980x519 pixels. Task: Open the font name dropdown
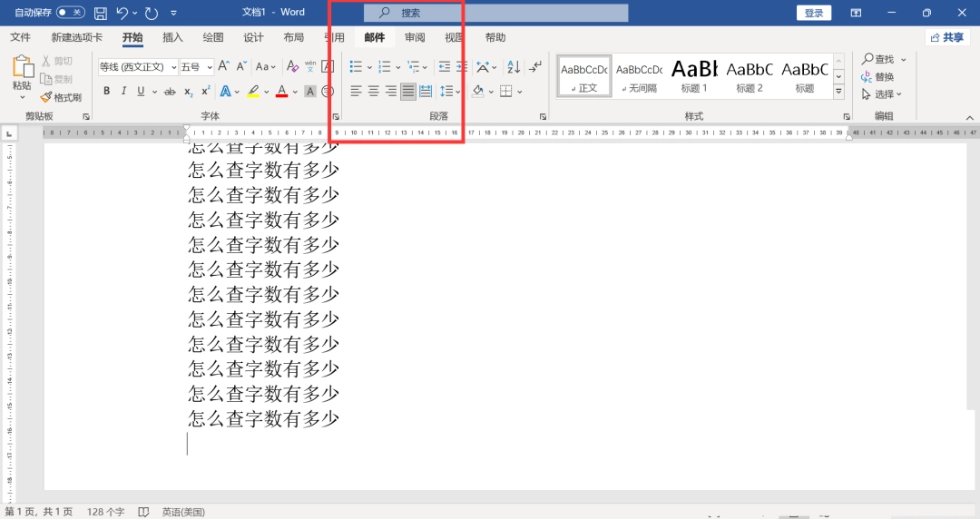click(x=173, y=67)
